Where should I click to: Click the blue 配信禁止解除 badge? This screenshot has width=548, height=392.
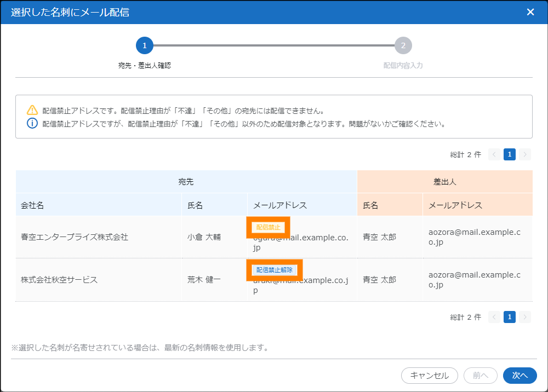click(x=275, y=270)
